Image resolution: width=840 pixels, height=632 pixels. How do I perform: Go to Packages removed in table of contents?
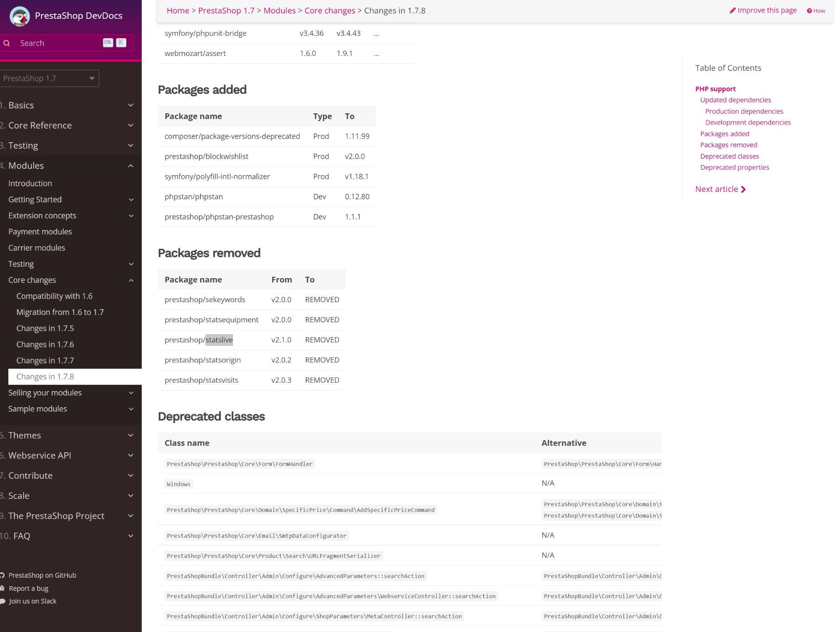pos(728,145)
